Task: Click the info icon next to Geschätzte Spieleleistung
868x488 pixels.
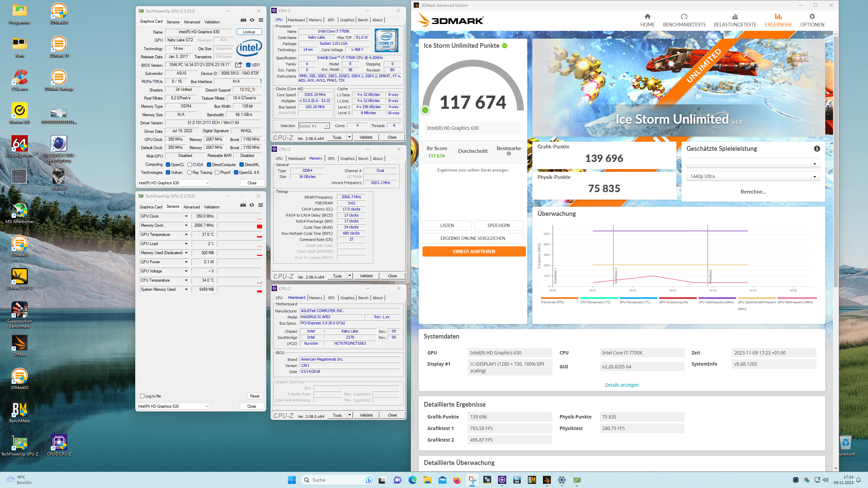Action: (x=817, y=148)
